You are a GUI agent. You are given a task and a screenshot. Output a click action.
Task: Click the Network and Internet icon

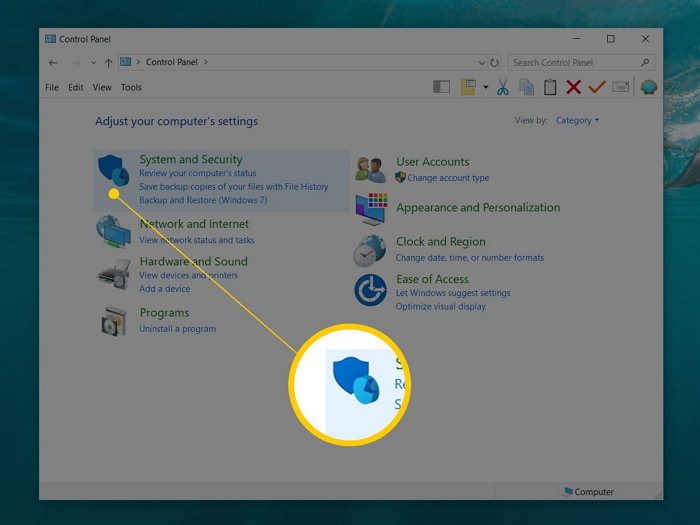(113, 231)
